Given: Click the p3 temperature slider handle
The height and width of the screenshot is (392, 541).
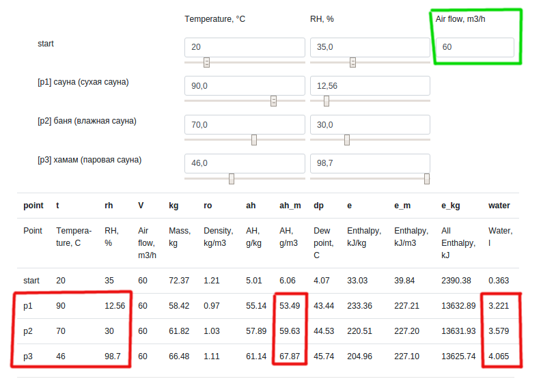Looking at the screenshot, I should (232, 179).
